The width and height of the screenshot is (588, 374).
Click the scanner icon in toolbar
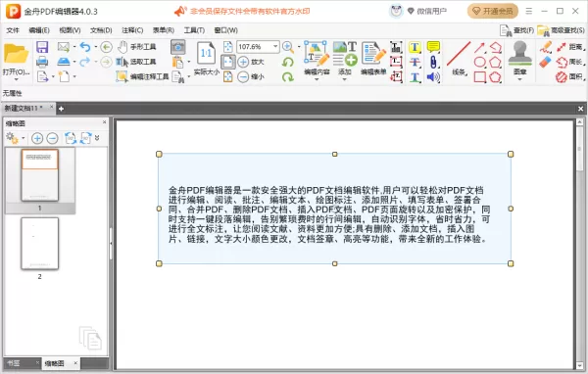(x=64, y=62)
